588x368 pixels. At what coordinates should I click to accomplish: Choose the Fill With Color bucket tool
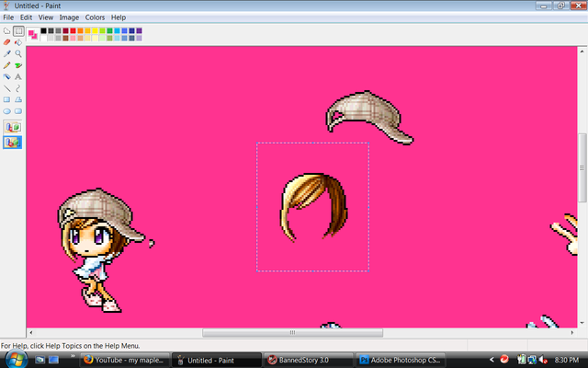tap(18, 42)
